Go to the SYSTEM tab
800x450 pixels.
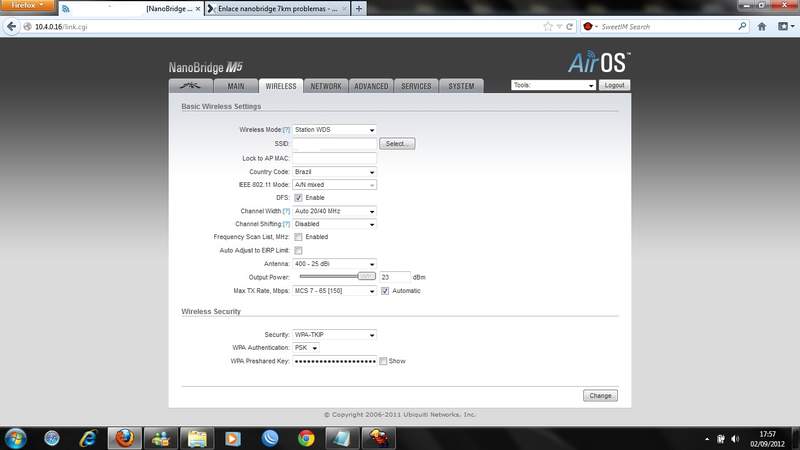(x=461, y=86)
